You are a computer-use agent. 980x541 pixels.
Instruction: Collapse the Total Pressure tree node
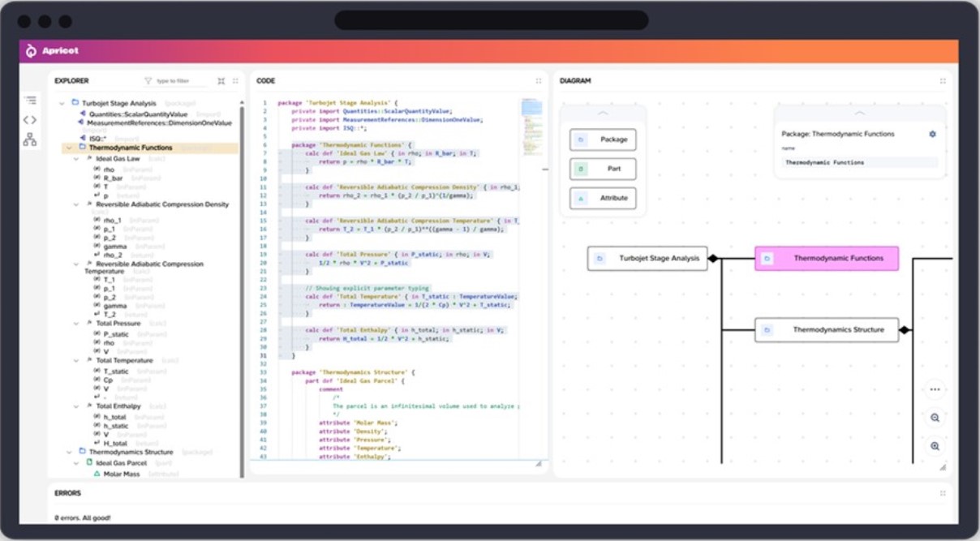coord(76,324)
